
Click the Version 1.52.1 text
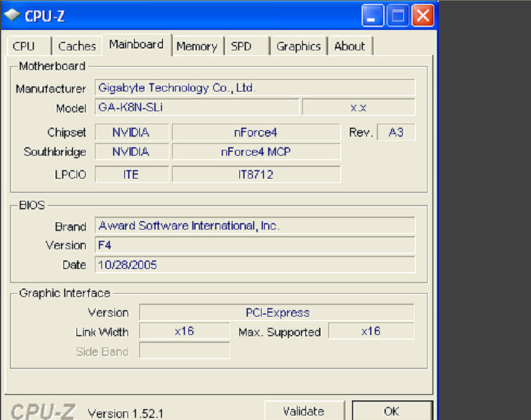tap(126, 413)
